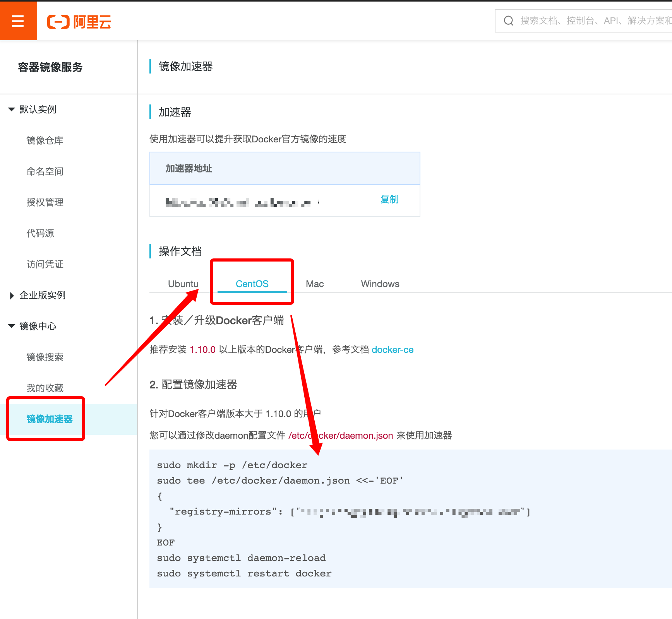Switch to the Mac tab
The width and height of the screenshot is (672, 619).
[x=315, y=284]
